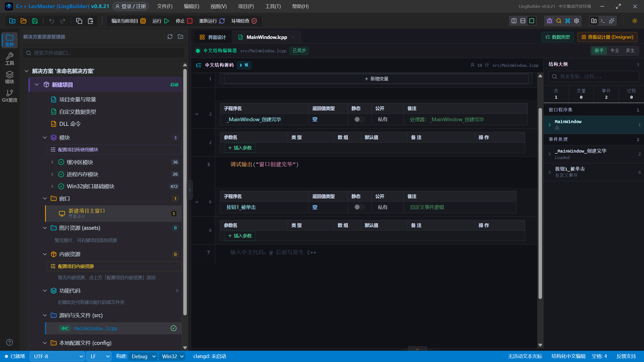Open the UTF-8 encoding dropdown
The width and height of the screenshot is (644, 362).
57,356
